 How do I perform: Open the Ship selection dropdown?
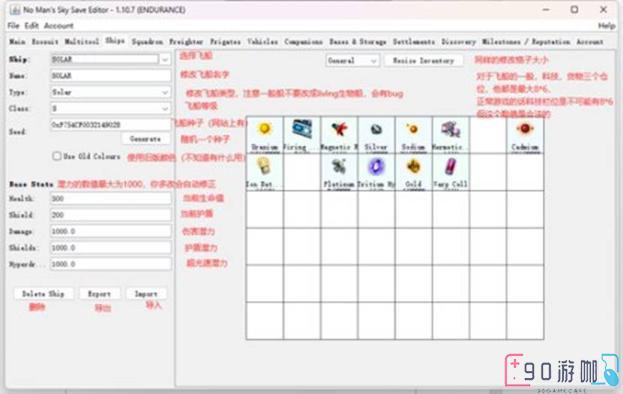click(164, 60)
